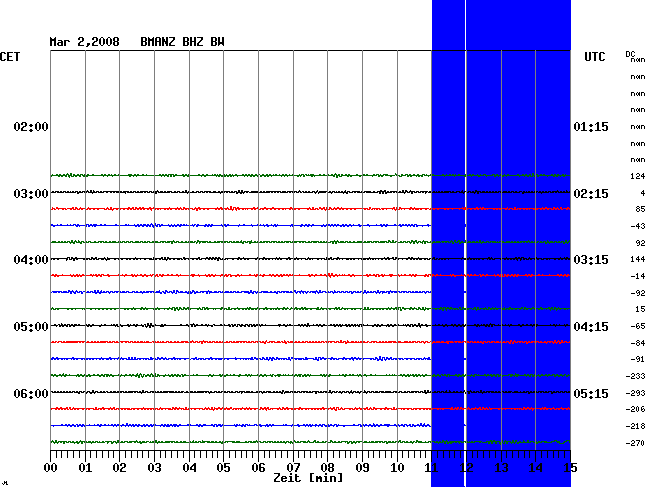This screenshot has height=494, width=650.
Task: Select the 02:15 UTC time label
Action: tap(591, 194)
